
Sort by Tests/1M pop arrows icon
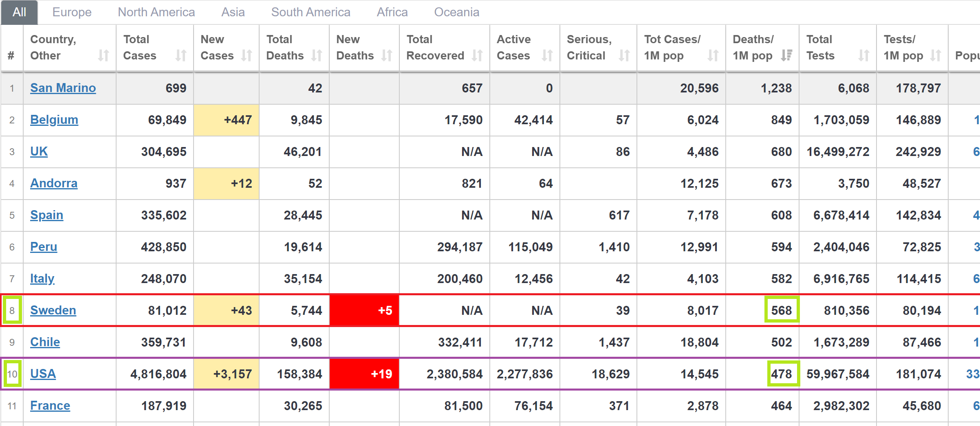[x=936, y=55]
